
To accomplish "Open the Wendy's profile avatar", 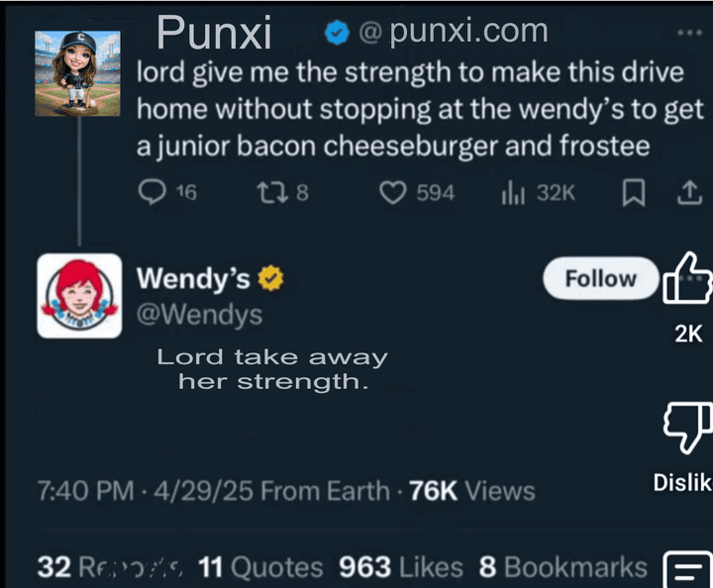I will [x=77, y=295].
